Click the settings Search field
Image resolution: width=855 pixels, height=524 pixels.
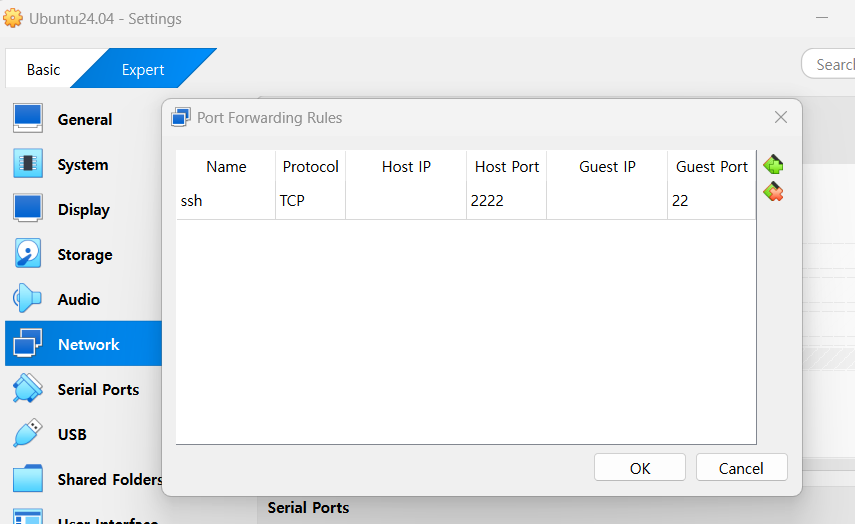click(x=829, y=64)
